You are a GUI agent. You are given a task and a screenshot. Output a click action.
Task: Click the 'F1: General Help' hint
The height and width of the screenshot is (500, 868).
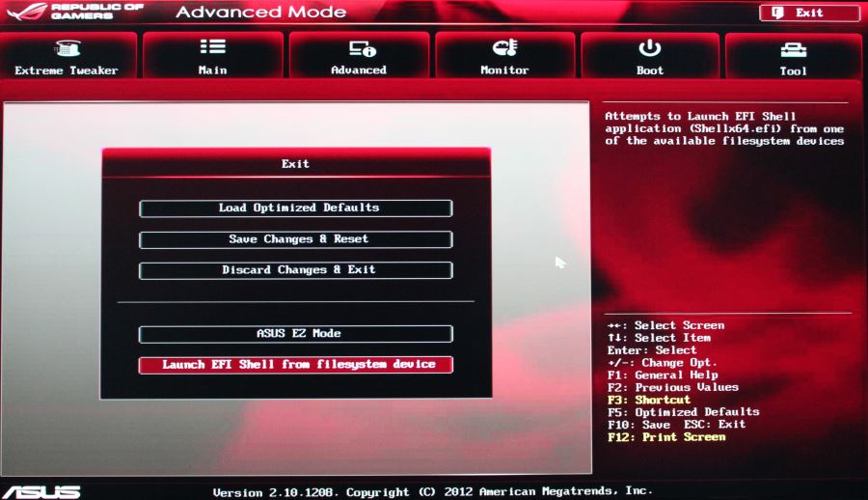(663, 375)
